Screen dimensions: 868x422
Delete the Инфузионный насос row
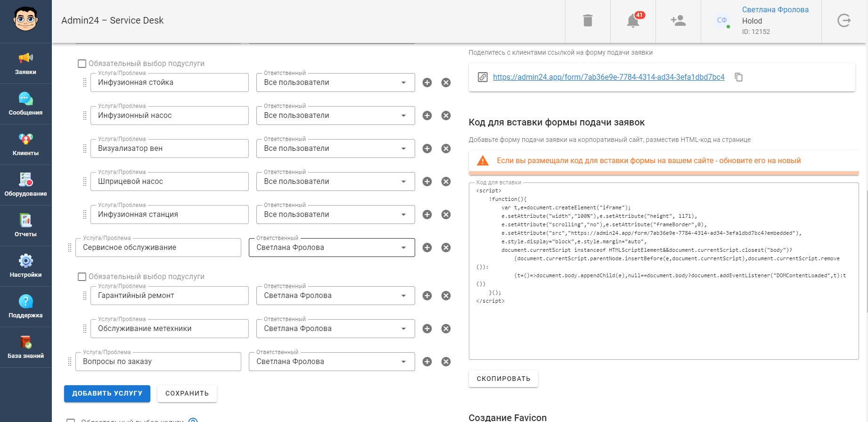click(446, 116)
